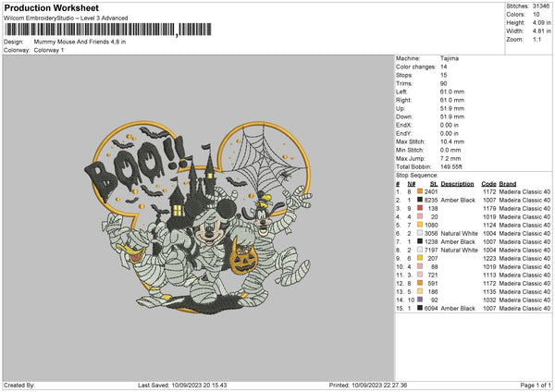This screenshot has height=392, width=555.
Task: Select thread code 1032 in row 14
Action: [x=489, y=300]
